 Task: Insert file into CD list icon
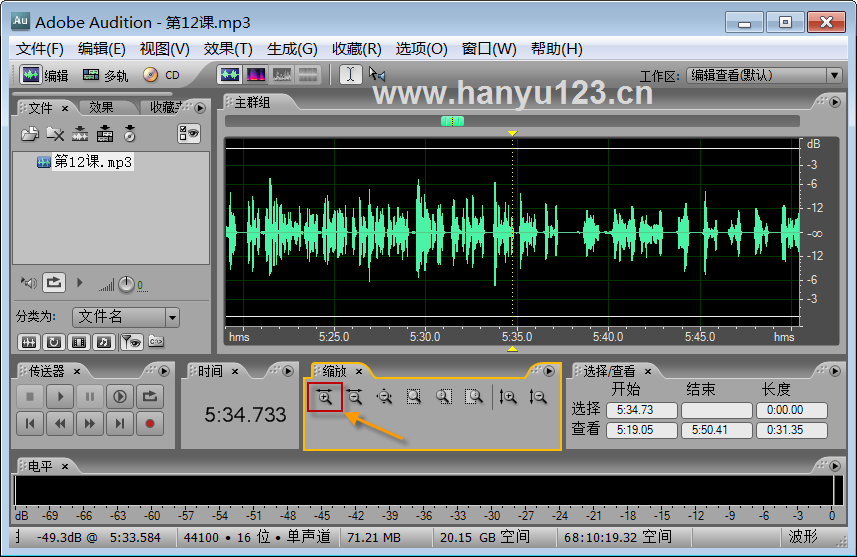click(130, 134)
